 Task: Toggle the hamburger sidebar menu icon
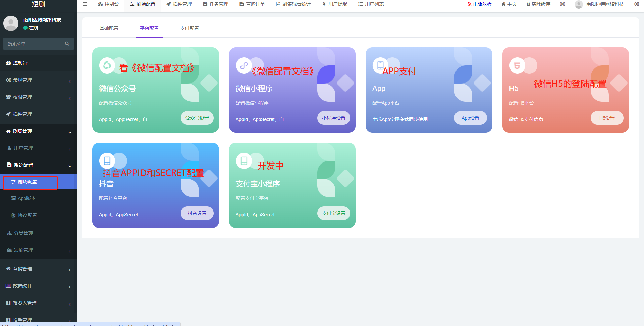click(x=85, y=4)
